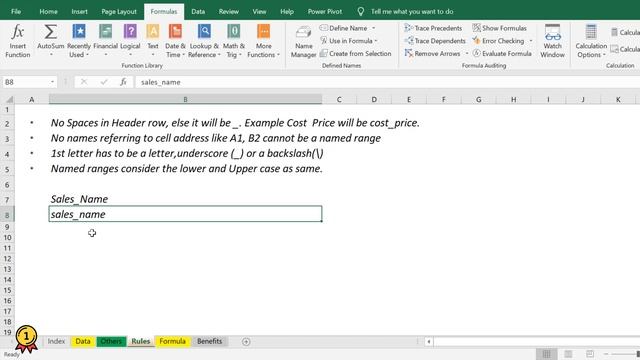
Task: Click Evaluate Formula
Action: pyautogui.click(x=502, y=53)
